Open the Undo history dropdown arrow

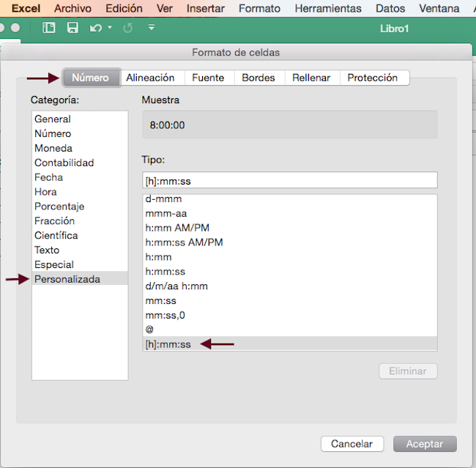[x=110, y=28]
